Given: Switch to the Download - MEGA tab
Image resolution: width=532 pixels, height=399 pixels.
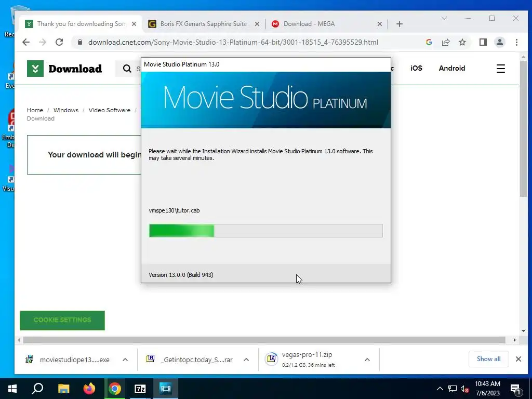Looking at the screenshot, I should pyautogui.click(x=326, y=24).
